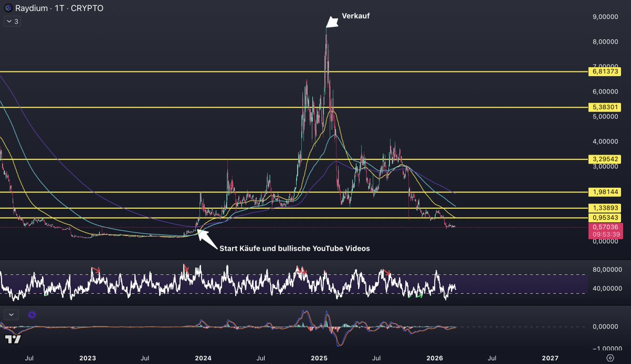
Task: Click the 3,29542 price level label
Action: (x=605, y=159)
